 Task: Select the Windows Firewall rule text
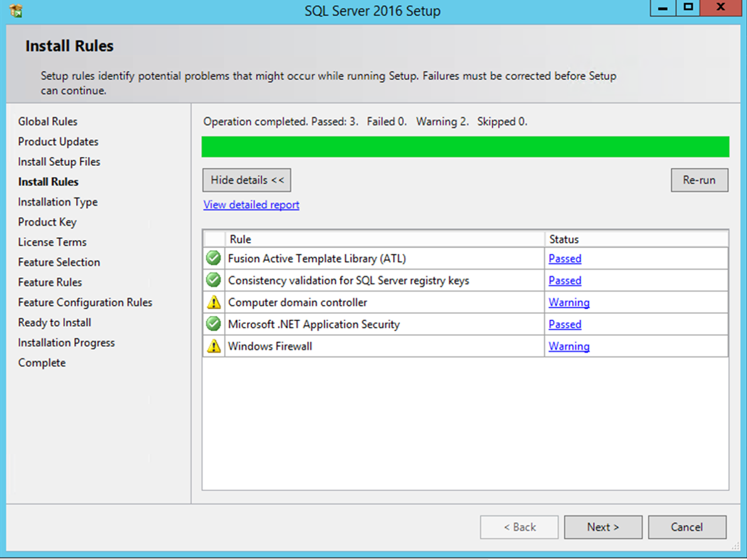click(x=270, y=346)
